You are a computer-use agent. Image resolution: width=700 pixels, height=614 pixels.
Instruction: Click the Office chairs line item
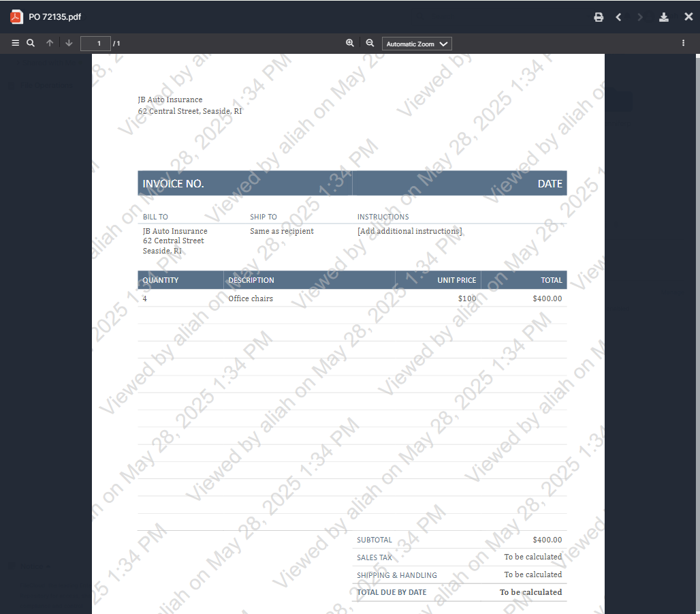pyautogui.click(x=251, y=298)
